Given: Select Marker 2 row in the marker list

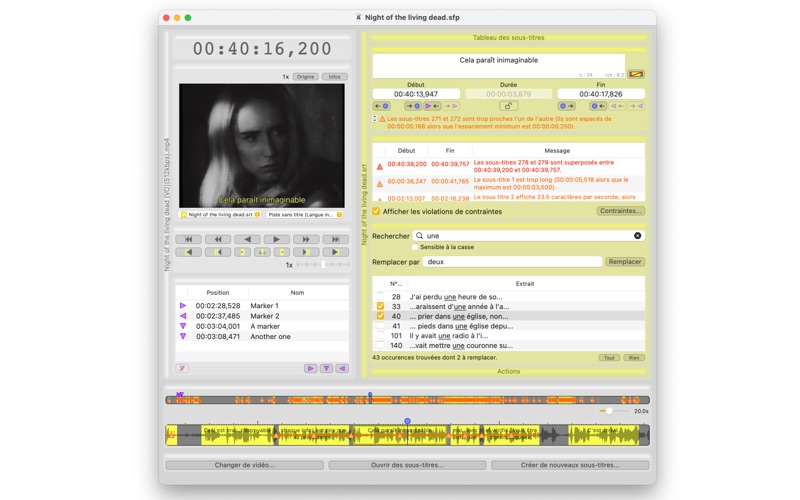Looking at the screenshot, I should point(262,316).
